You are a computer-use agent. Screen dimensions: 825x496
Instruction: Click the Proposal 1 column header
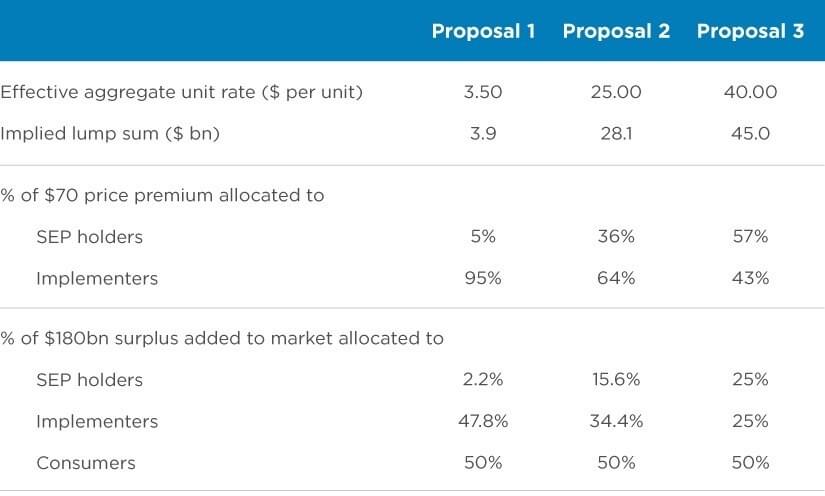point(483,31)
